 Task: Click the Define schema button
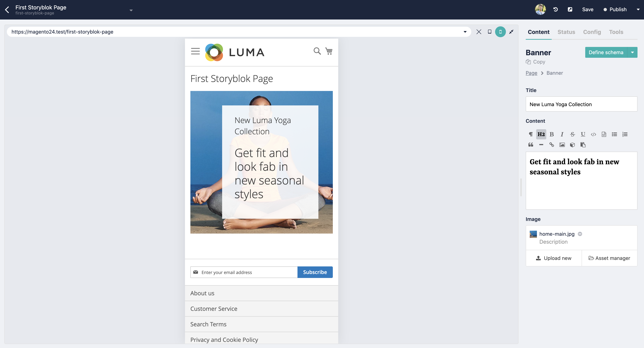606,52
